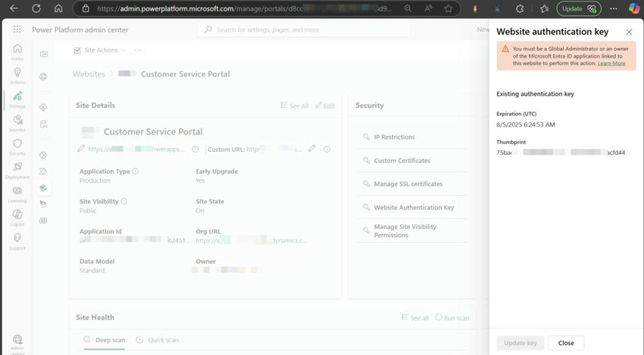Viewport: 644px width, 355px height.
Task: Open Copilot from the left sidebar
Action: 17,218
